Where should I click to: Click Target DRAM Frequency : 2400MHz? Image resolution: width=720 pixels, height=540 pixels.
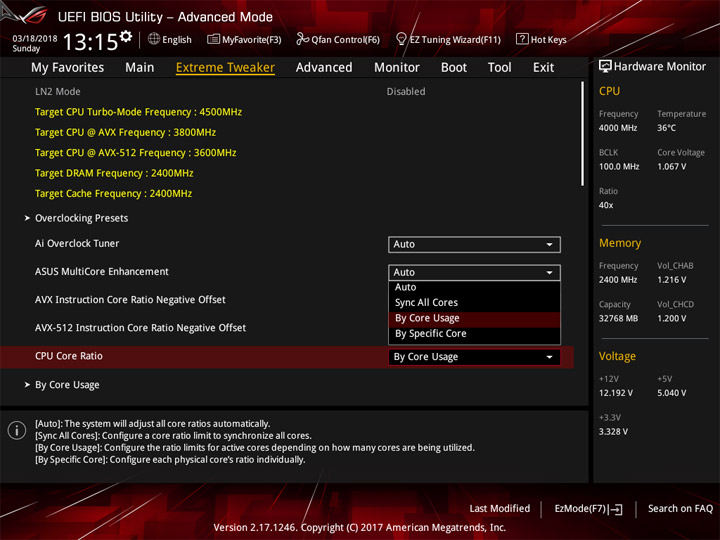click(x=114, y=173)
